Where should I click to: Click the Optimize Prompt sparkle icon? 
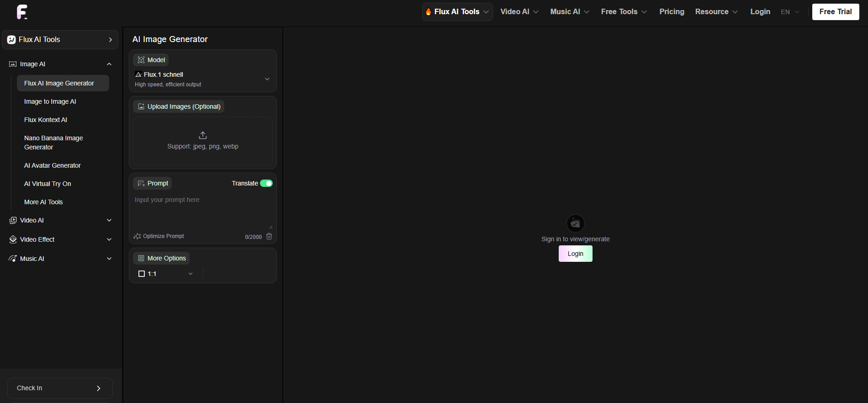pos(137,236)
